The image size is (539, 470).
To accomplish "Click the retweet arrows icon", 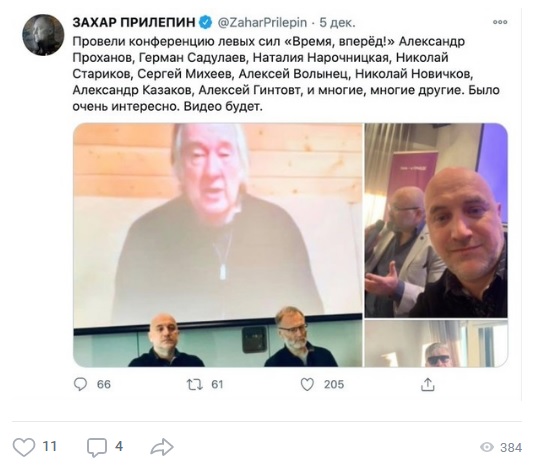I will click(x=195, y=384).
